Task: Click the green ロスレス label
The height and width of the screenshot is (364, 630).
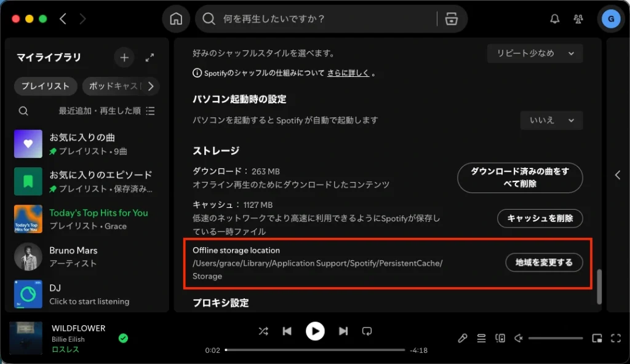Action: click(x=65, y=349)
